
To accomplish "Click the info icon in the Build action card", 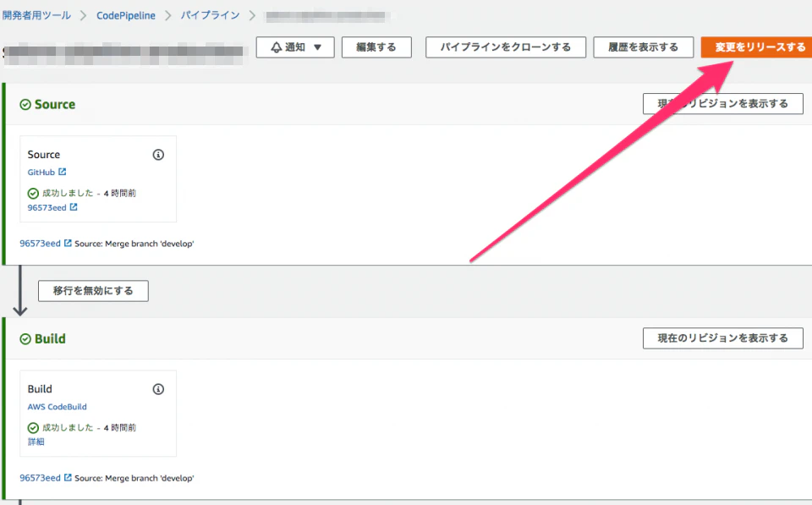I will pyautogui.click(x=157, y=388).
